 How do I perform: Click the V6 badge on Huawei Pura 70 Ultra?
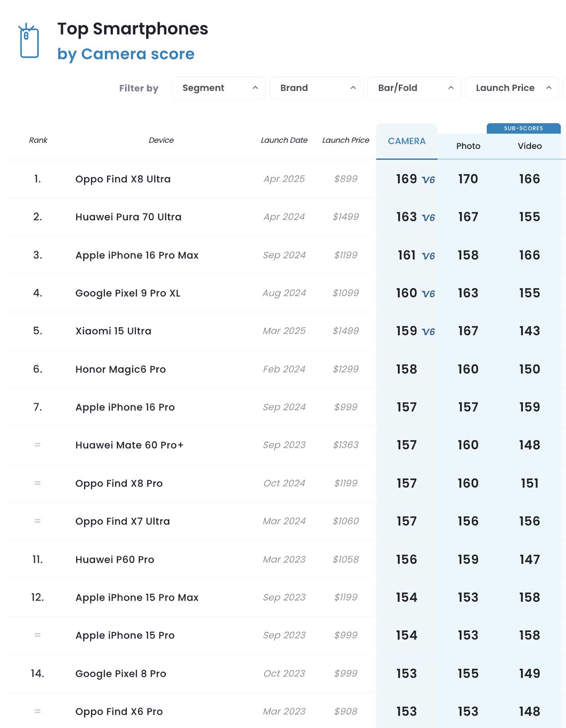[x=428, y=217]
